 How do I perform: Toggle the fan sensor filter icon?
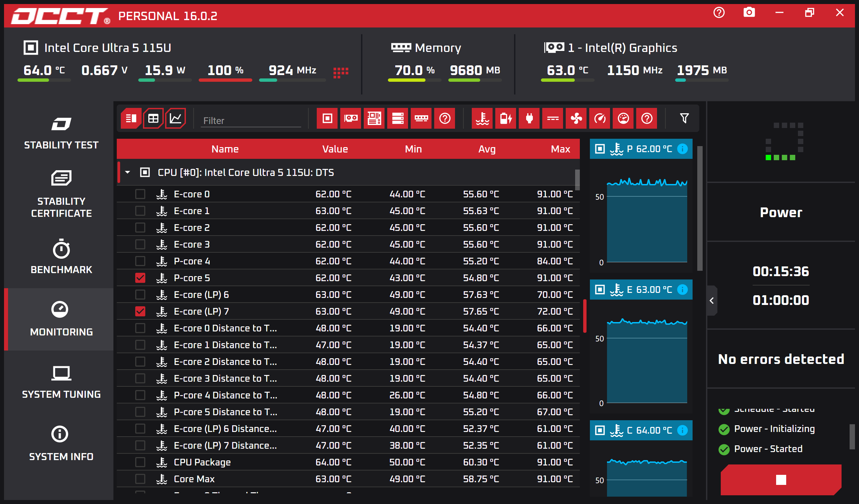[x=576, y=119]
